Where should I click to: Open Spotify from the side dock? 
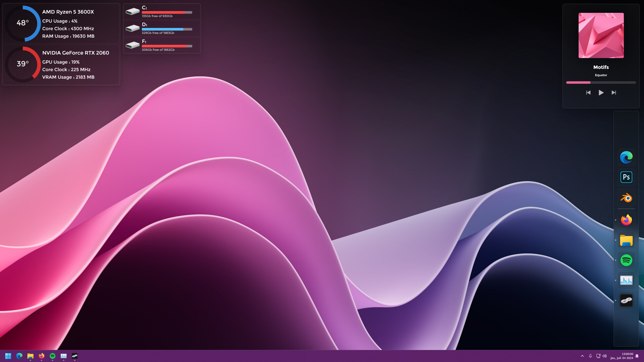pyautogui.click(x=626, y=260)
